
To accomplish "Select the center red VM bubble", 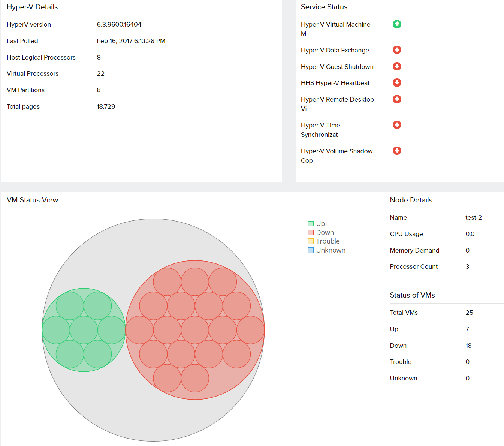I will point(195,330).
